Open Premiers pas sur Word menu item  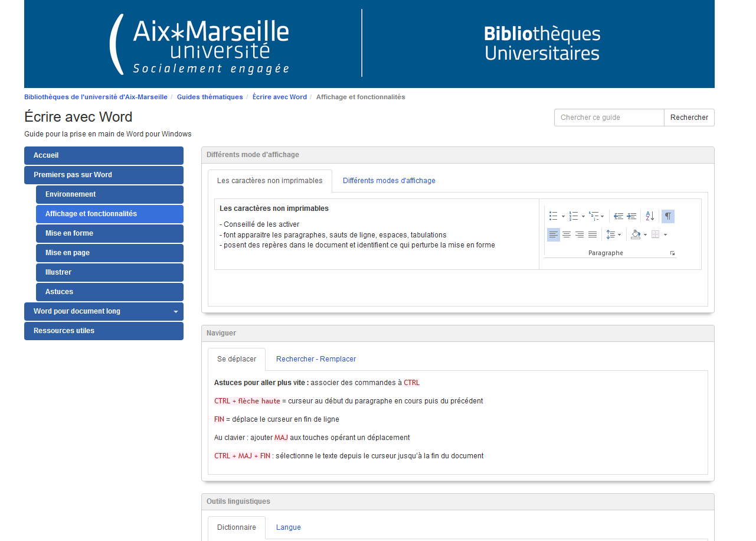(x=104, y=175)
